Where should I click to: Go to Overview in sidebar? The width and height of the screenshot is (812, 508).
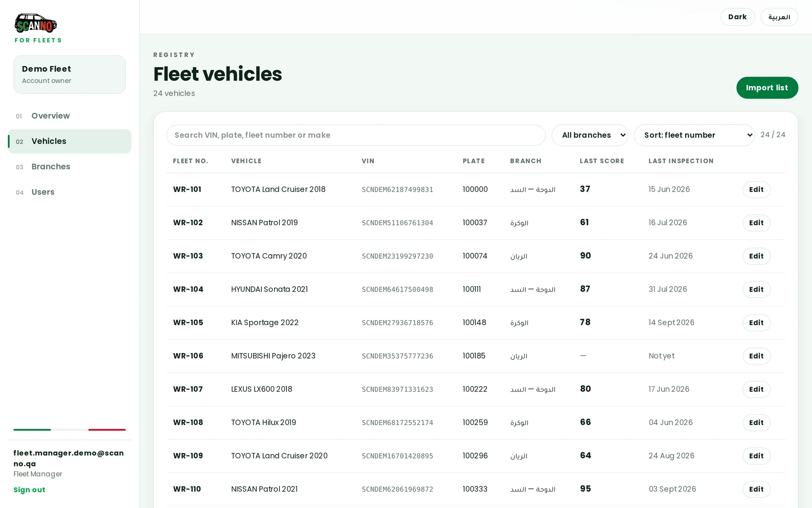point(70,116)
